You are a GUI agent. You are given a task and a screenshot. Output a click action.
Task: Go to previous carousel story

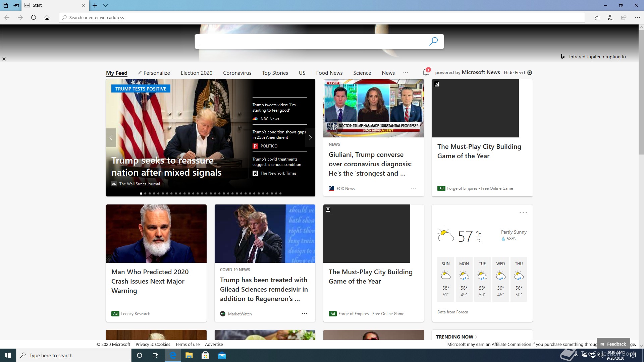tap(111, 138)
